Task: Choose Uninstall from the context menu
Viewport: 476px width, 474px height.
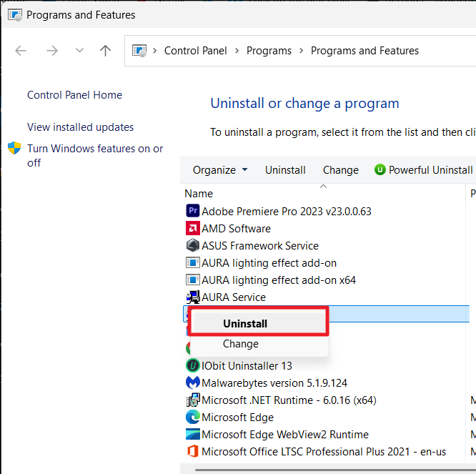Action: 259,324
